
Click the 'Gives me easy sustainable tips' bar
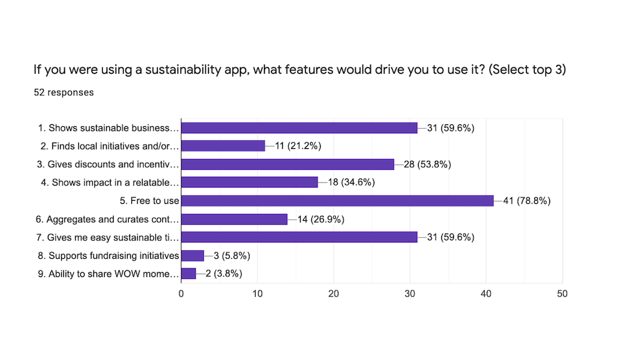pos(299,237)
